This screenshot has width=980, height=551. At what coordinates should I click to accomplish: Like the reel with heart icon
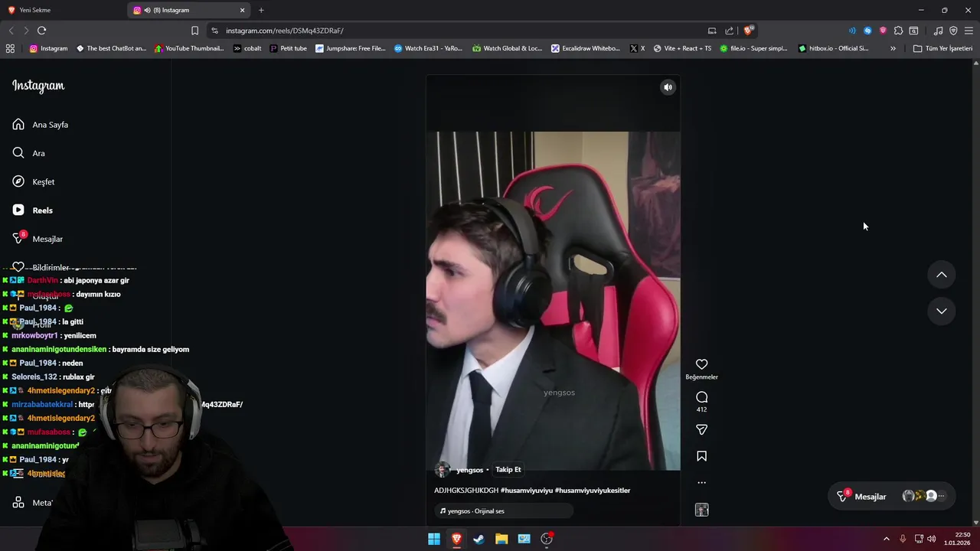pos(701,364)
